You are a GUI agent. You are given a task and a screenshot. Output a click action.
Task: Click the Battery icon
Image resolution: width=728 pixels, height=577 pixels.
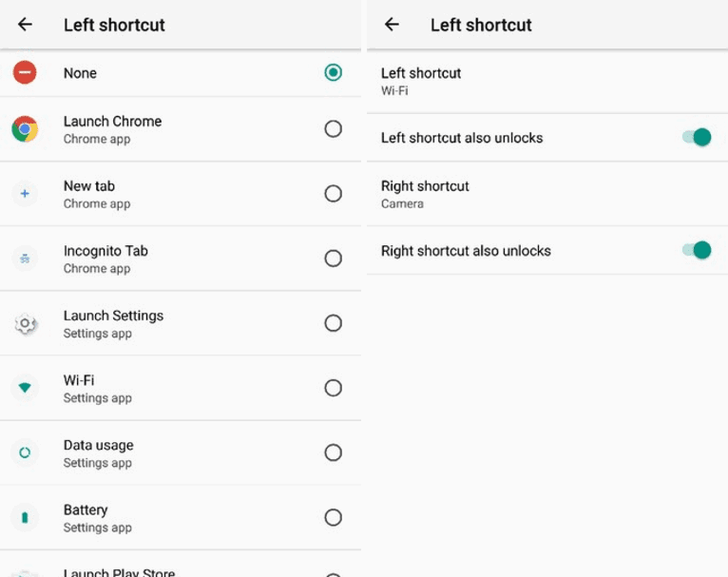point(25,517)
